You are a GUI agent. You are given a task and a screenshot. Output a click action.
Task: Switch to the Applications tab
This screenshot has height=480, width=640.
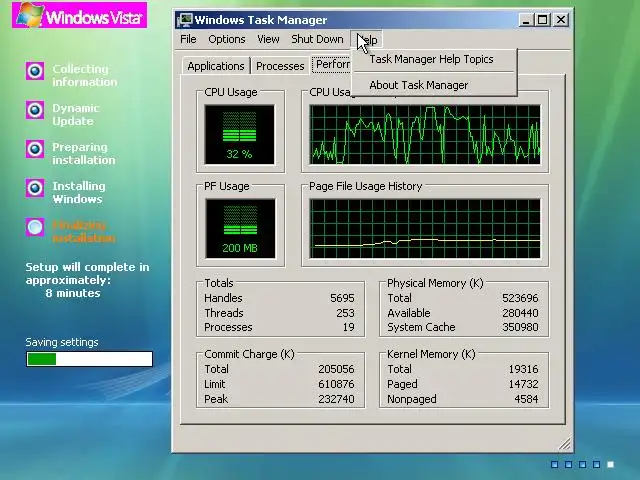(216, 66)
